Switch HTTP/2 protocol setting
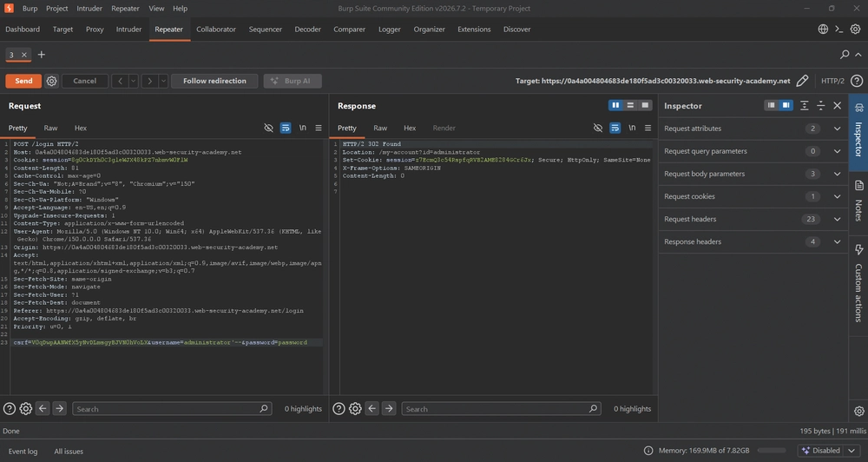This screenshot has width=868, height=462. pos(832,81)
